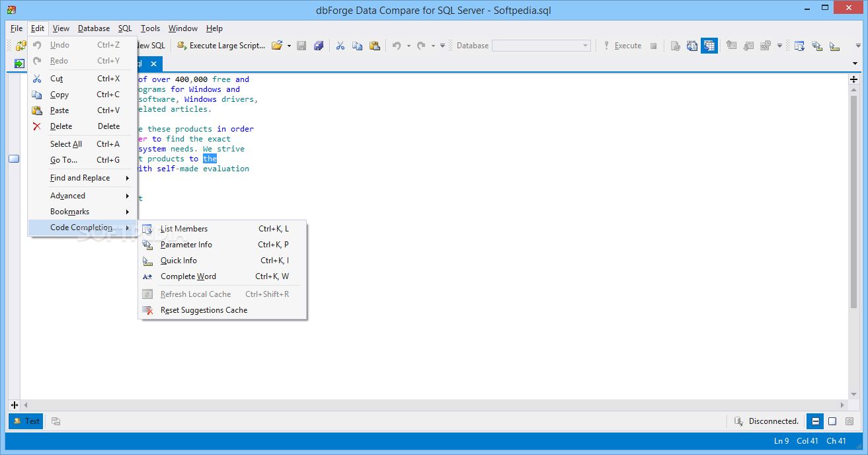Image resolution: width=868 pixels, height=455 pixels.
Task: Click the Stop execution square icon
Action: [x=653, y=46]
